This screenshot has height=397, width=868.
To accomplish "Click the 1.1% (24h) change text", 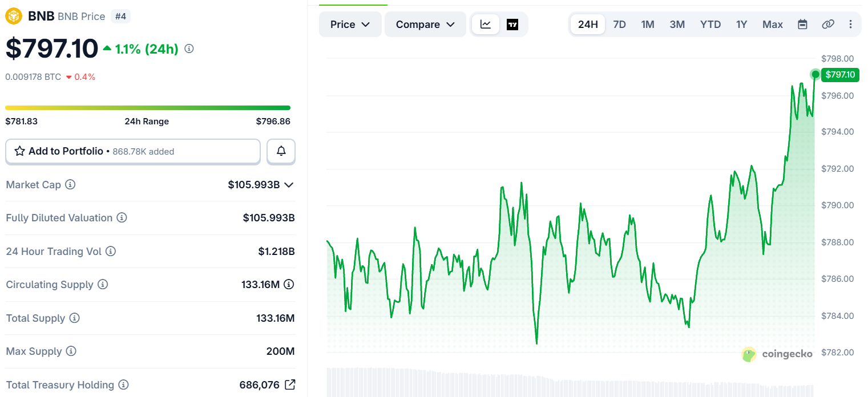I will [147, 49].
